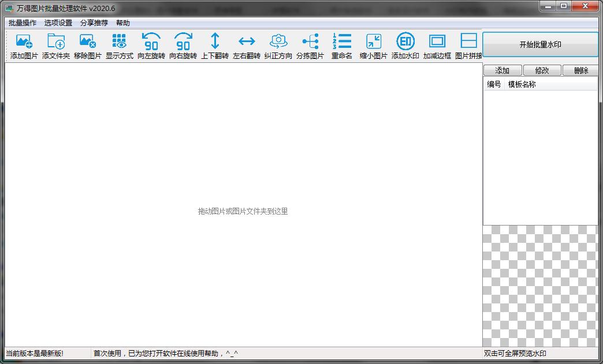Close the 万得图片批量处理软件 window

coord(586,6)
